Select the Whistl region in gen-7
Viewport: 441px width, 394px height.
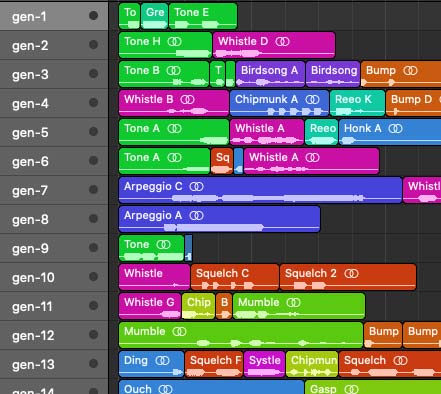422,190
